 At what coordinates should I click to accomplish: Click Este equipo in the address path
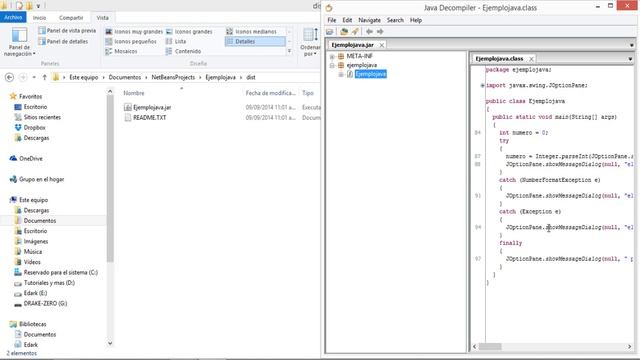pos(84,77)
